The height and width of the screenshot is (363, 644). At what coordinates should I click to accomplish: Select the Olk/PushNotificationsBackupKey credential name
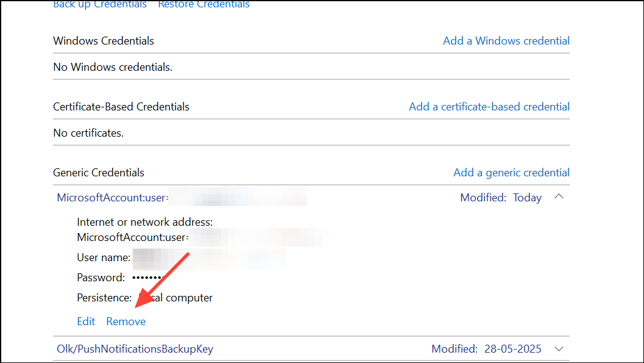(133, 348)
